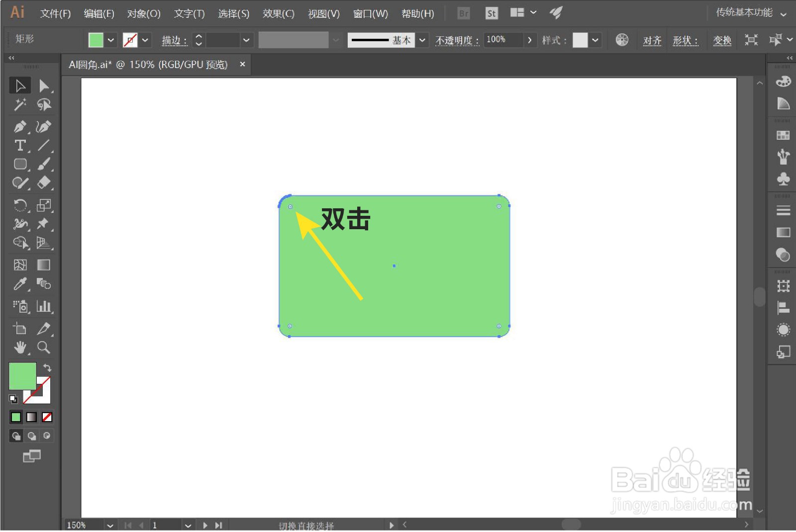Select the Paintbrush tool

click(x=44, y=164)
